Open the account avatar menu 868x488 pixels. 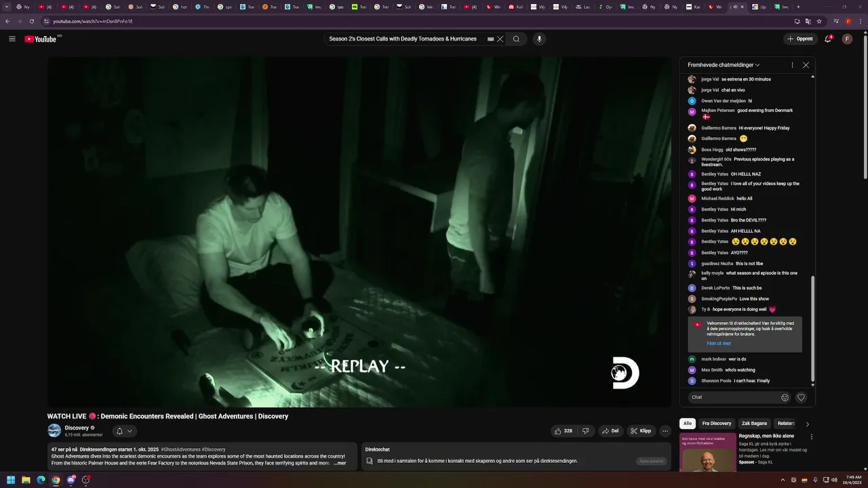coord(847,39)
